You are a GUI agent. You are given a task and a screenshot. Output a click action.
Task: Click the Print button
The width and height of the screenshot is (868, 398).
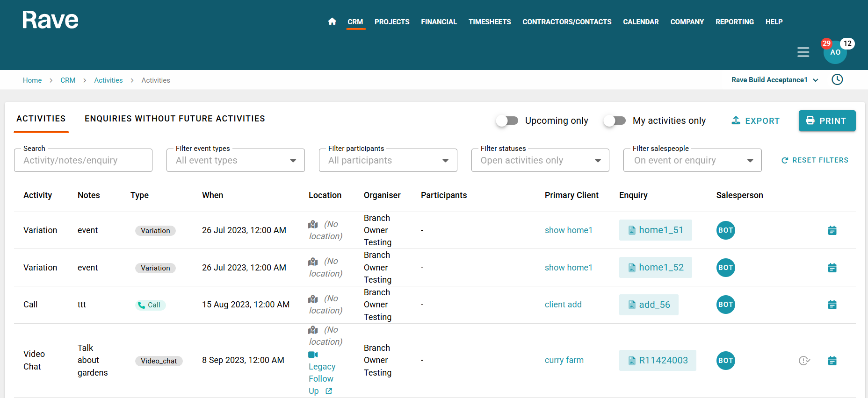pos(826,121)
